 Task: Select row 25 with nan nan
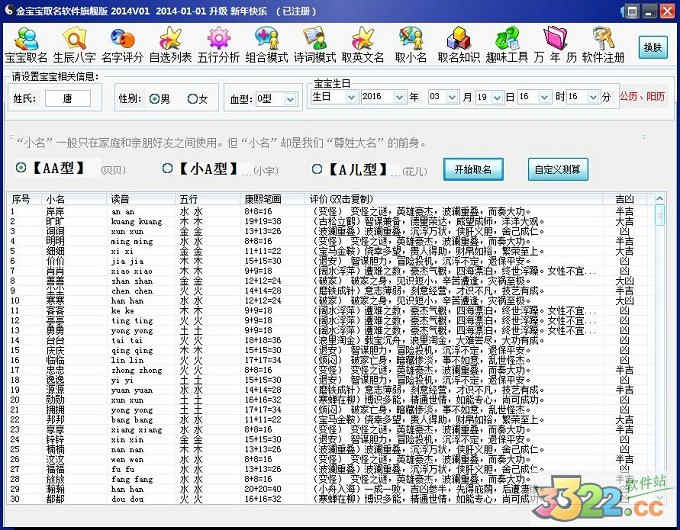[x=332, y=449]
